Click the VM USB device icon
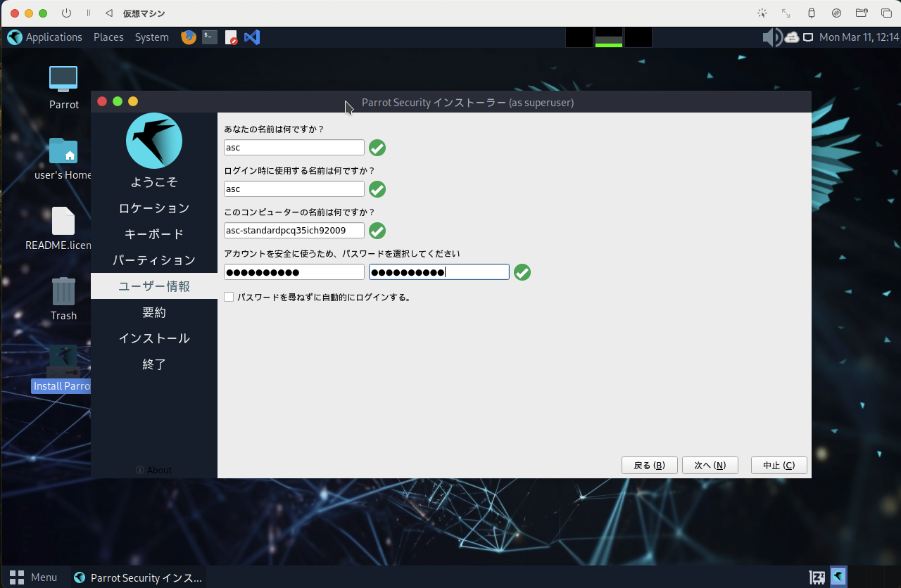 (x=811, y=13)
